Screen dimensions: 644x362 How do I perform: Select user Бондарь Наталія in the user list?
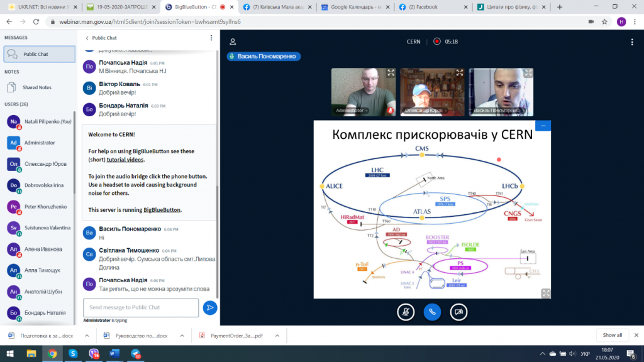click(x=40, y=313)
